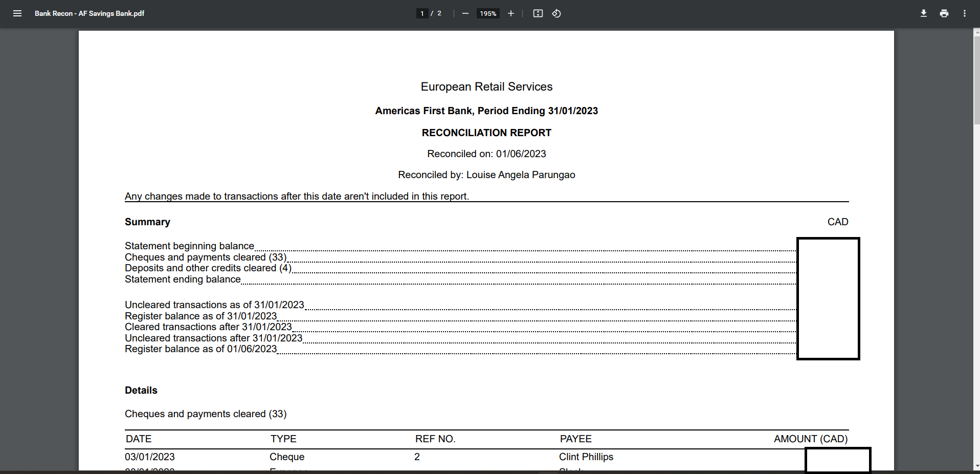The height and width of the screenshot is (474, 980).
Task: Click the total page count '2'
Action: [x=439, y=13]
